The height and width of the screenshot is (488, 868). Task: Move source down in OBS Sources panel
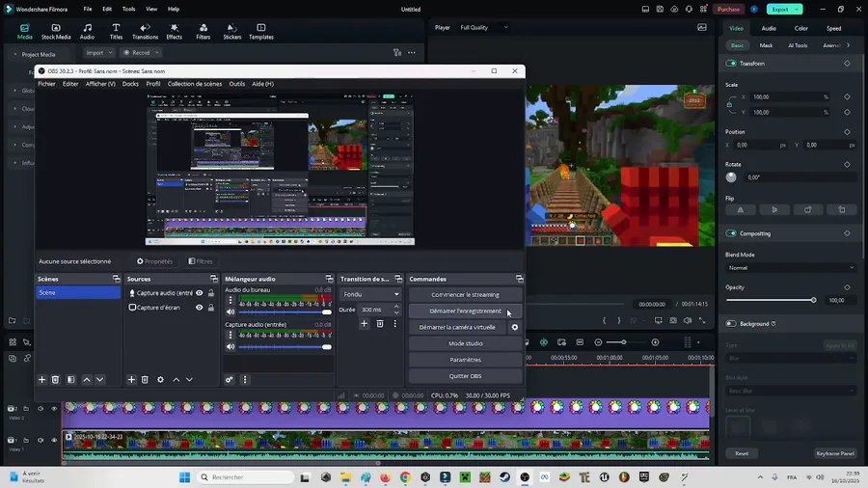189,380
